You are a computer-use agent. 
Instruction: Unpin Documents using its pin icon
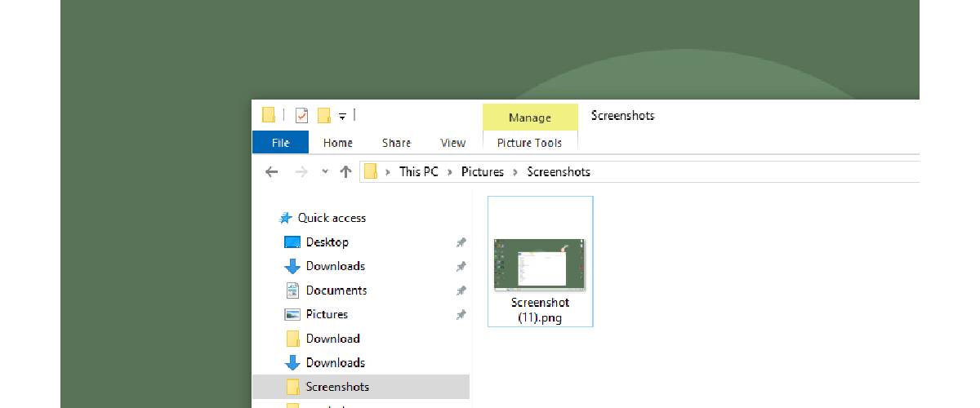[x=461, y=290]
